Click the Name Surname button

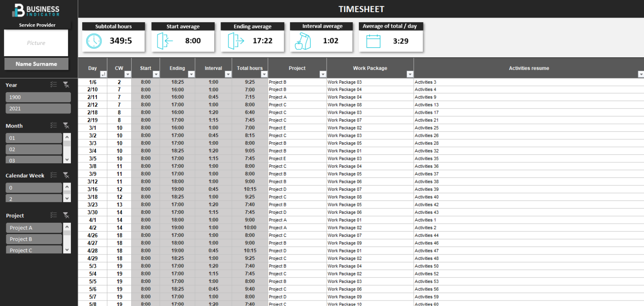(36, 64)
